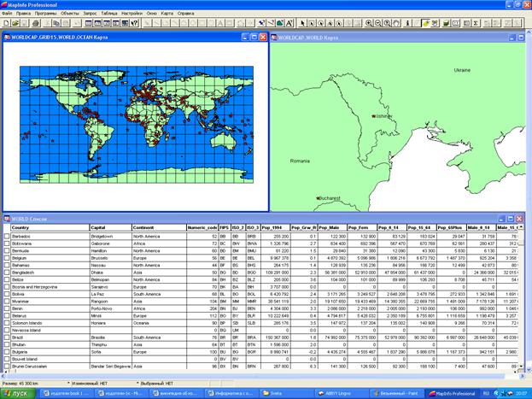The height and width of the screenshot is (399, 532).
Task: Click the Statistics sigma icon
Action: pyautogui.click(x=476, y=24)
